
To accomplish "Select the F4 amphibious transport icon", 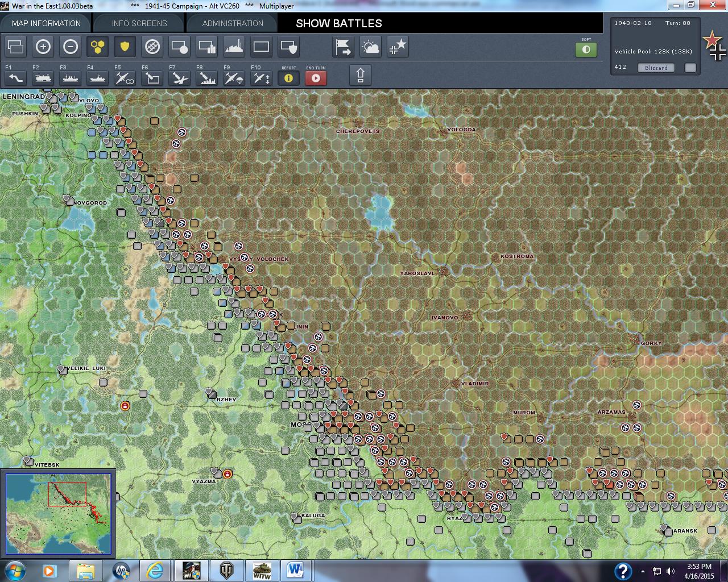I will click(x=97, y=78).
